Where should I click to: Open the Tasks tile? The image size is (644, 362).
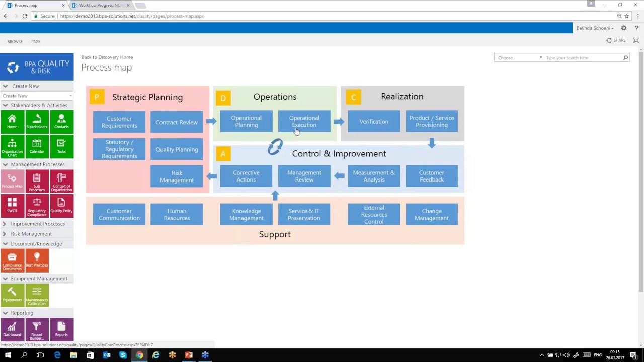tap(61, 146)
